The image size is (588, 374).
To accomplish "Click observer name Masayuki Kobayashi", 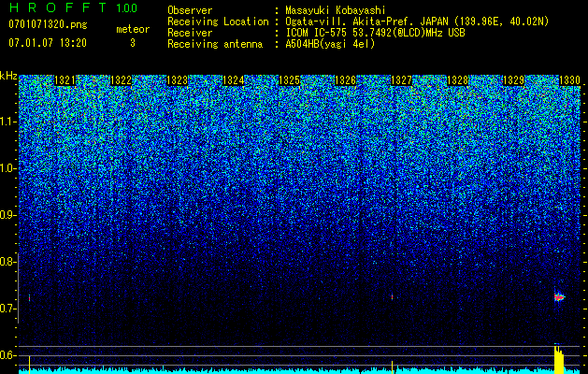I will [336, 10].
